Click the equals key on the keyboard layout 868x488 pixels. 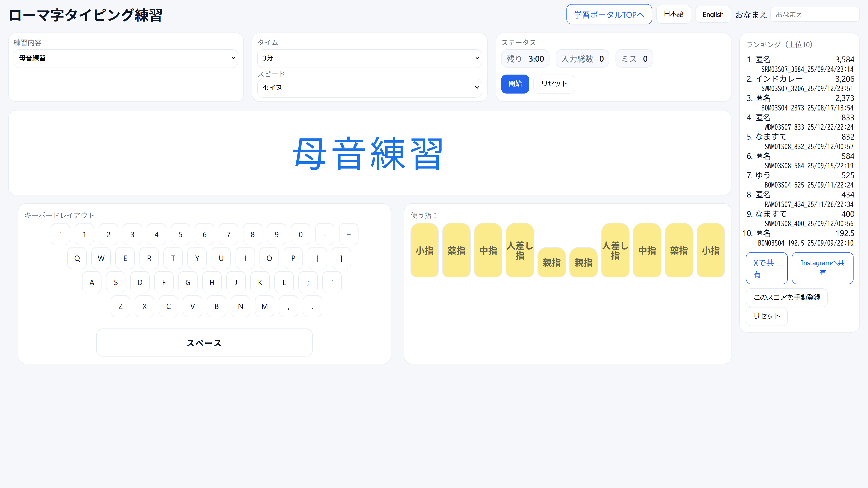point(348,234)
